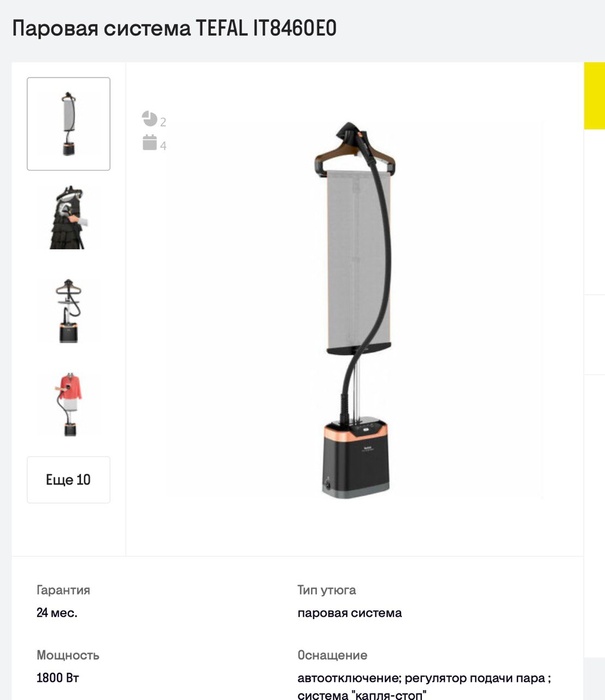The image size is (605, 700).
Task: Show more photos via "Еще 10" button
Action: click(69, 480)
